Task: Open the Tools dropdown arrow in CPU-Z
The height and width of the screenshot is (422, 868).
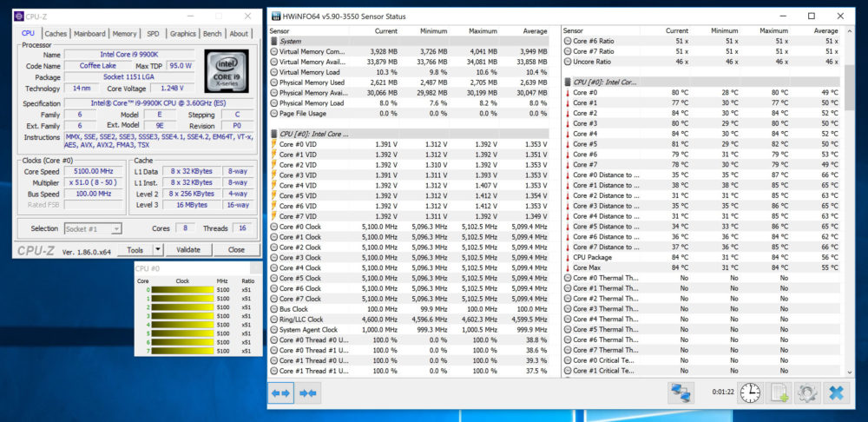Action: tap(158, 250)
